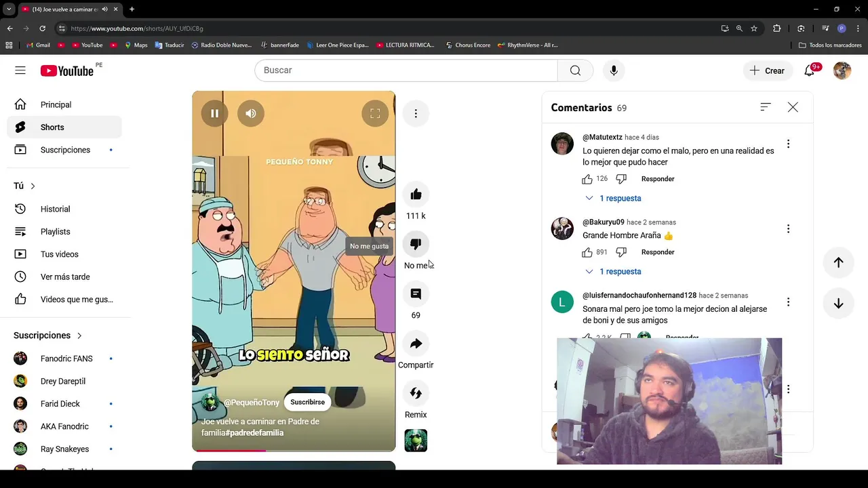Go to previous Short with up arrow

pyautogui.click(x=838, y=263)
